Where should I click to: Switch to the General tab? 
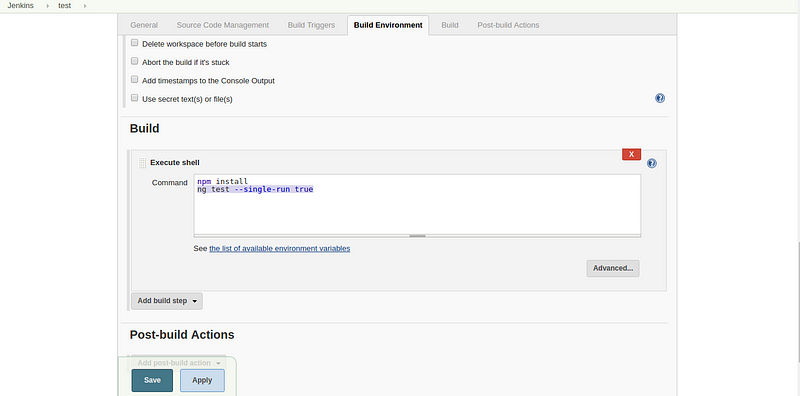(x=144, y=25)
